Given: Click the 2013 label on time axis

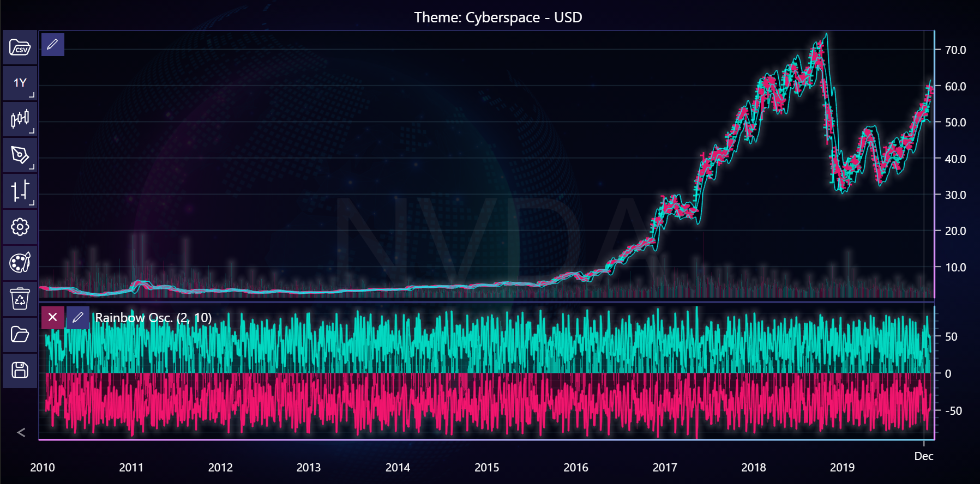Looking at the screenshot, I should 309,468.
